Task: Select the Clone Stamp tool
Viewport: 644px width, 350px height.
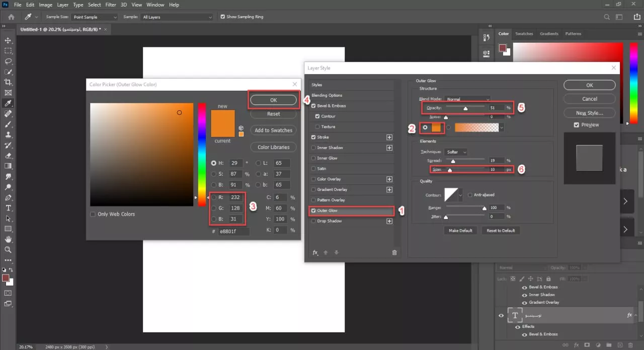Action: point(8,134)
